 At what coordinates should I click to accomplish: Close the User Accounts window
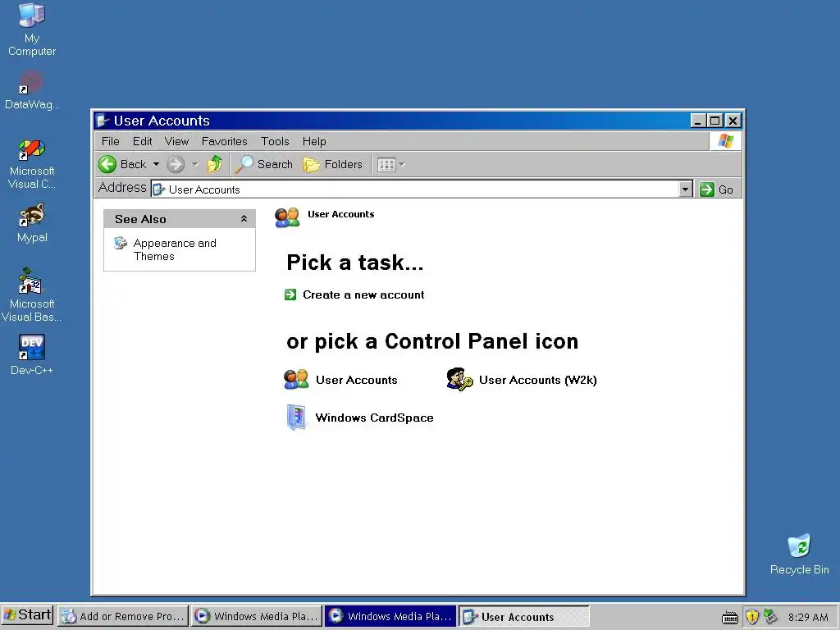point(733,121)
